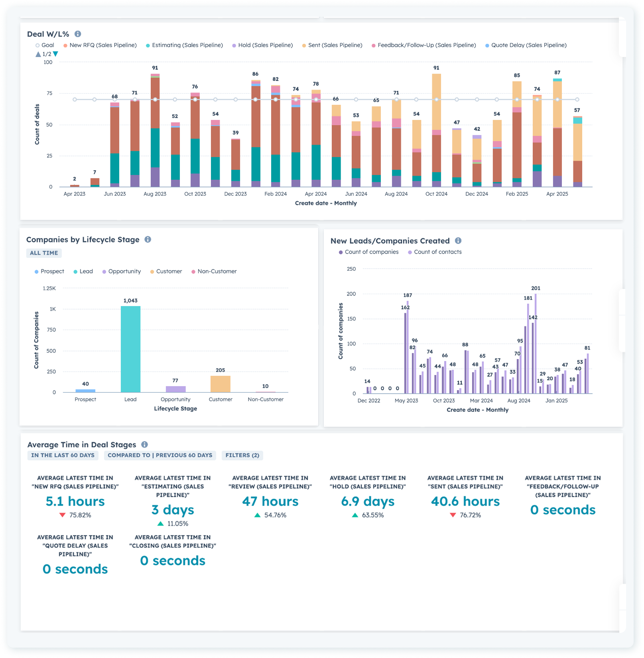Image resolution: width=644 pixels, height=658 pixels.
Task: Click the contacts bar labeled 201
Action: [x=536, y=344]
